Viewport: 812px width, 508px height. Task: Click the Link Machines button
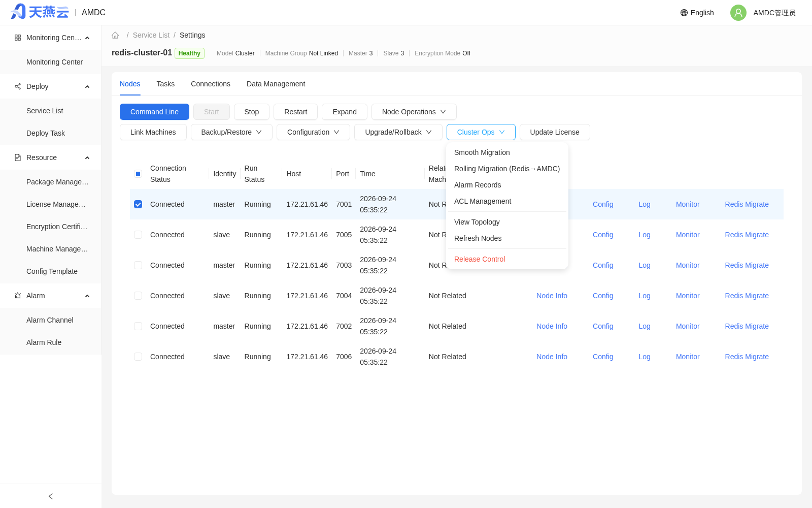[153, 132]
